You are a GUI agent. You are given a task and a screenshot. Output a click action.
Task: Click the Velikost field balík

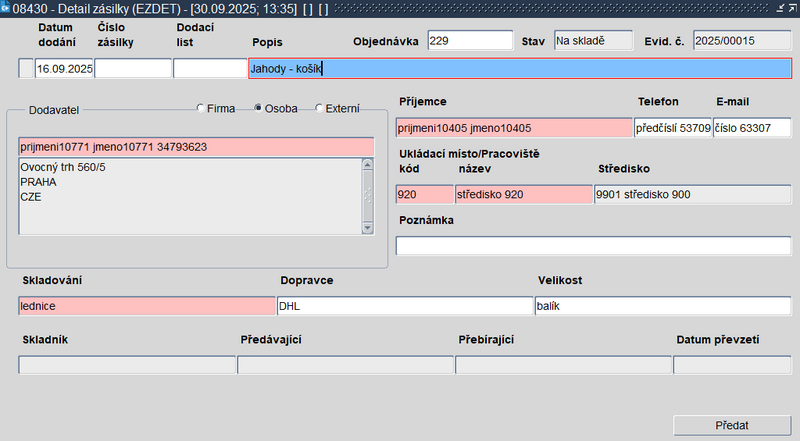pos(663,306)
